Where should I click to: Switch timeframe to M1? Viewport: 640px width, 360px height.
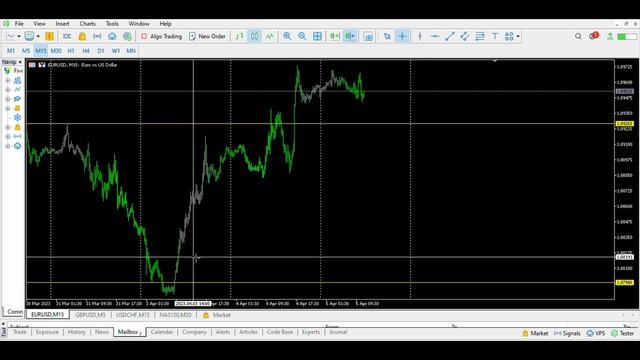[x=11, y=51]
